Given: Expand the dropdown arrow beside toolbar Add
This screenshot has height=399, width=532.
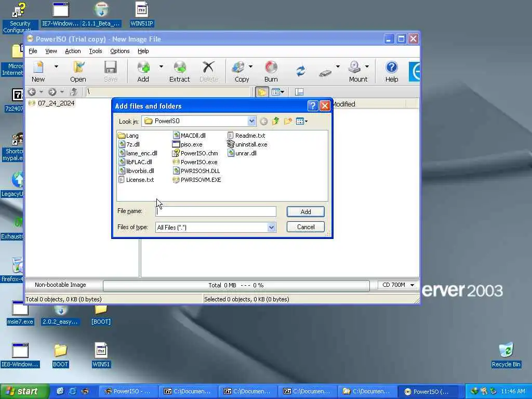Looking at the screenshot, I should coord(161,67).
